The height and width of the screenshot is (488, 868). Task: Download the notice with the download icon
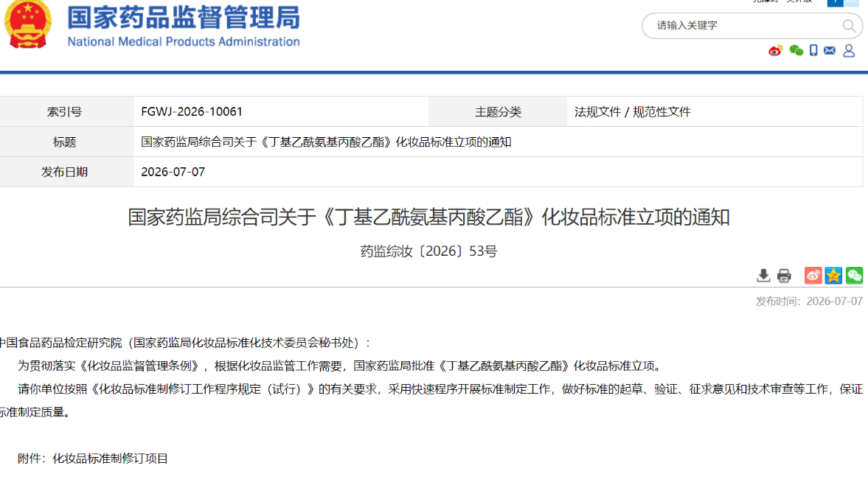763,276
